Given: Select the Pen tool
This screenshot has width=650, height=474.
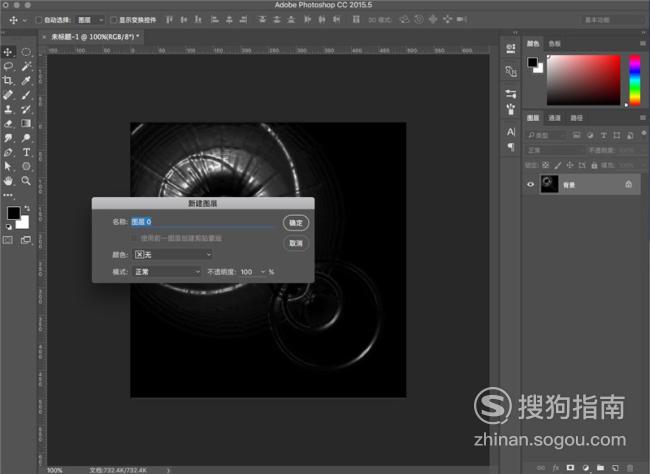Looking at the screenshot, I should [8, 152].
